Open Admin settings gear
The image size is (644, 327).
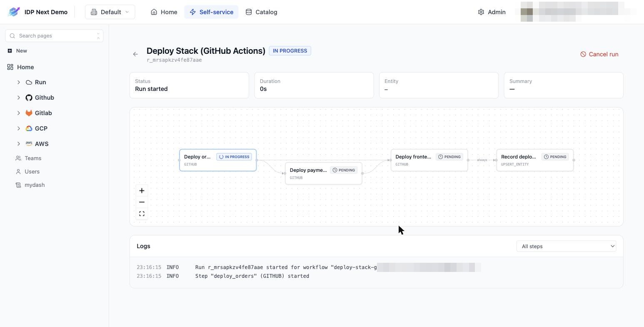coord(481,12)
